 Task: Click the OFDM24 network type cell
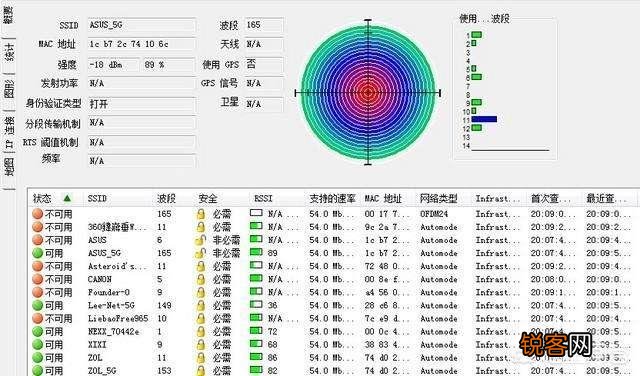coord(434,214)
